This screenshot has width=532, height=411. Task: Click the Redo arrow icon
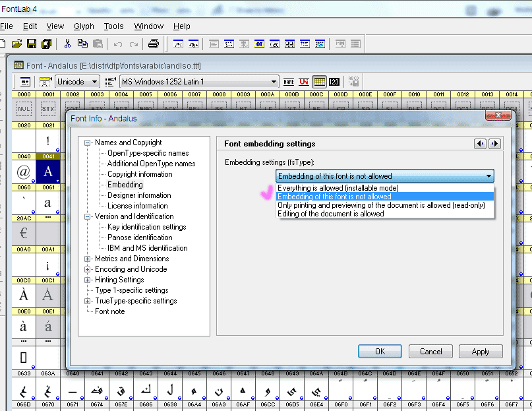click(x=134, y=44)
